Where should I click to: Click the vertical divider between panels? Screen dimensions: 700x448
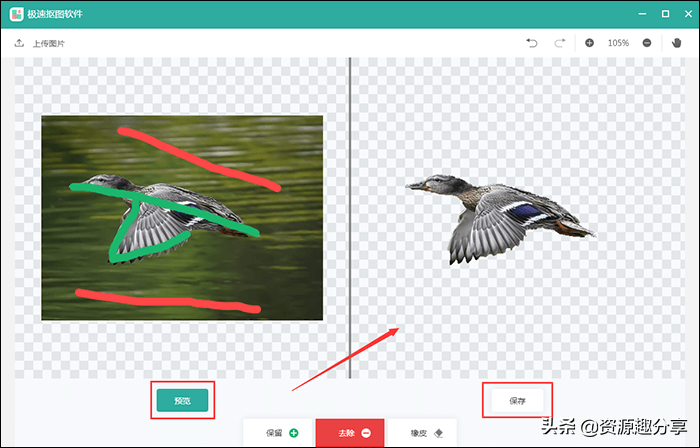click(x=350, y=218)
